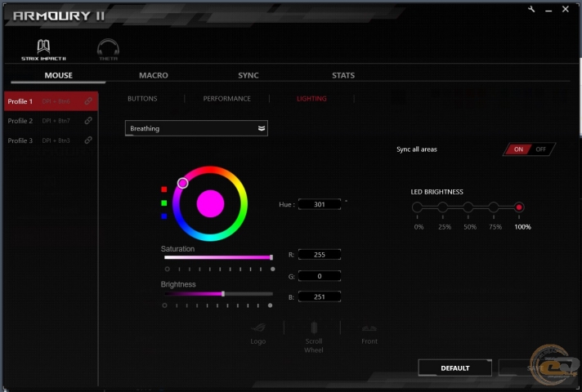Click the hue selector handle on color wheel
582x392 pixels.
coord(182,183)
